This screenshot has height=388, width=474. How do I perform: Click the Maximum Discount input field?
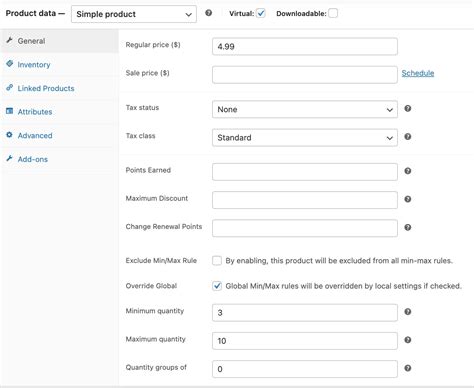(x=305, y=200)
